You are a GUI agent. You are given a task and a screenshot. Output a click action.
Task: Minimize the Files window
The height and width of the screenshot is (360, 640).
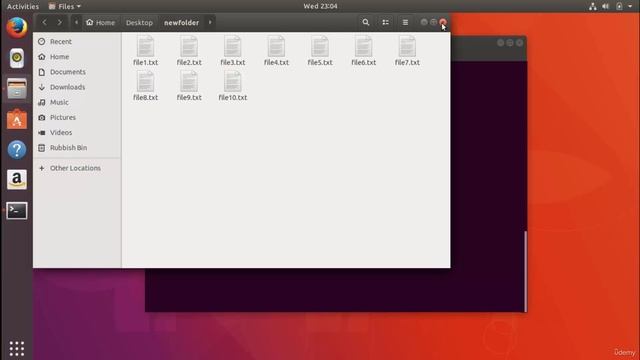(x=424, y=22)
